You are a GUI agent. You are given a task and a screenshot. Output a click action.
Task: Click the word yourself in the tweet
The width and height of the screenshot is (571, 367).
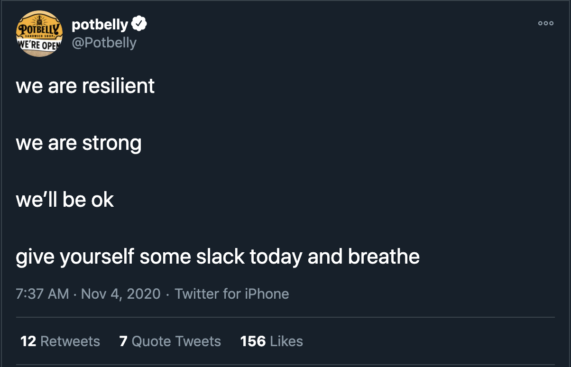(97, 257)
